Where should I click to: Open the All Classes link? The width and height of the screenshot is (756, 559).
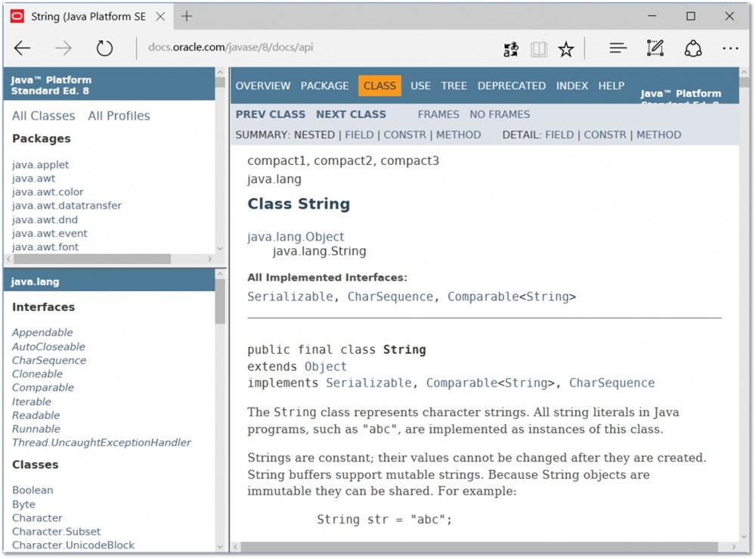[43, 116]
